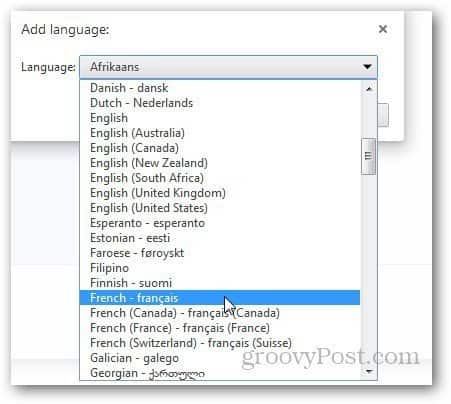Select Esperanto - esperanto

220,223
